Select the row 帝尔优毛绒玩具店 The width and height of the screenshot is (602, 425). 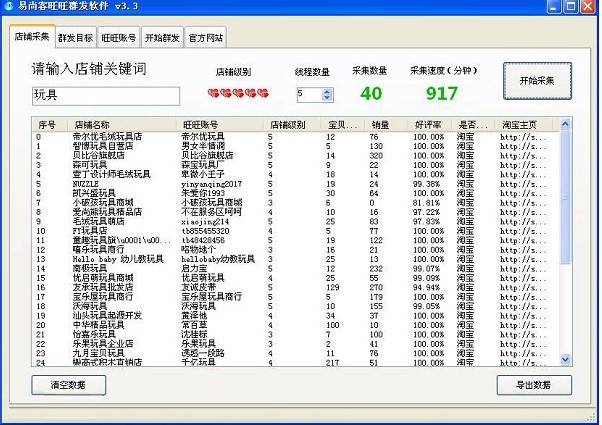point(108,137)
